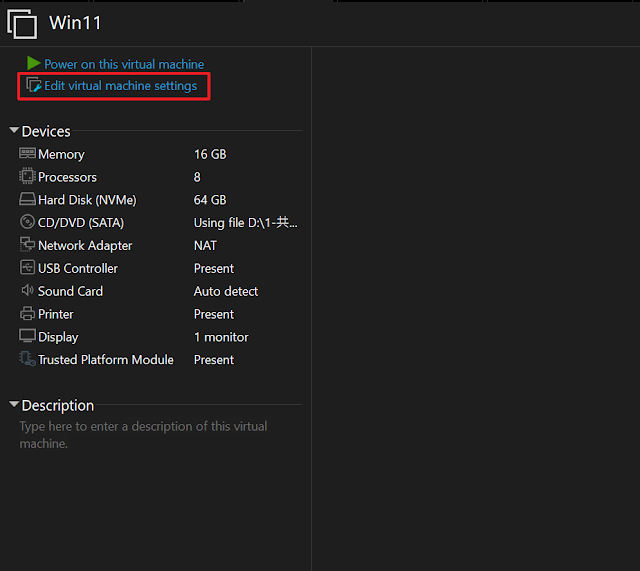Screen dimensions: 640x571
Task: Click the Printer device label
Action: 56,314
